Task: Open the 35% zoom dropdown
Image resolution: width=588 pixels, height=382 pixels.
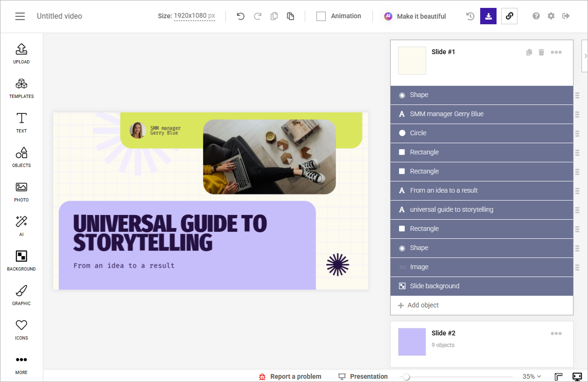Action: coord(532,376)
